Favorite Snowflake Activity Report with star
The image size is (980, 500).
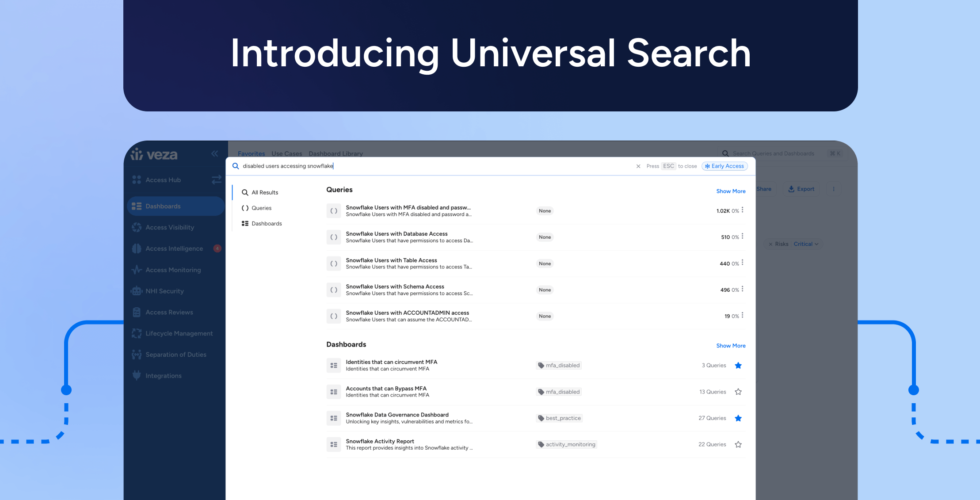pos(738,444)
